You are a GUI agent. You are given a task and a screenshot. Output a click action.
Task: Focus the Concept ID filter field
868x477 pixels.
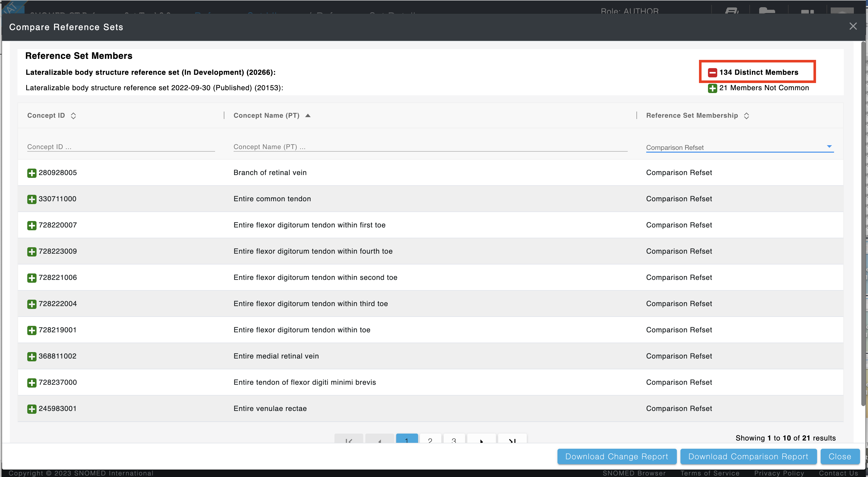(x=121, y=147)
